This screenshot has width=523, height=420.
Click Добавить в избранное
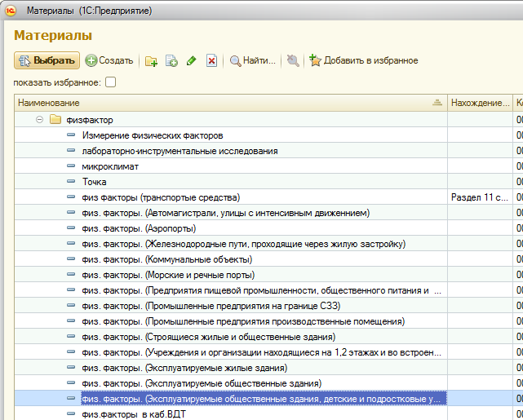click(364, 61)
